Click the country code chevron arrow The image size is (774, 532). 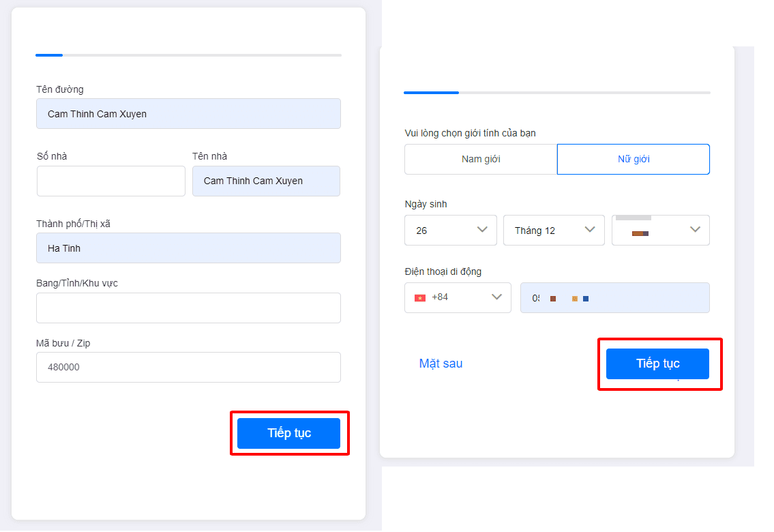[496, 297]
